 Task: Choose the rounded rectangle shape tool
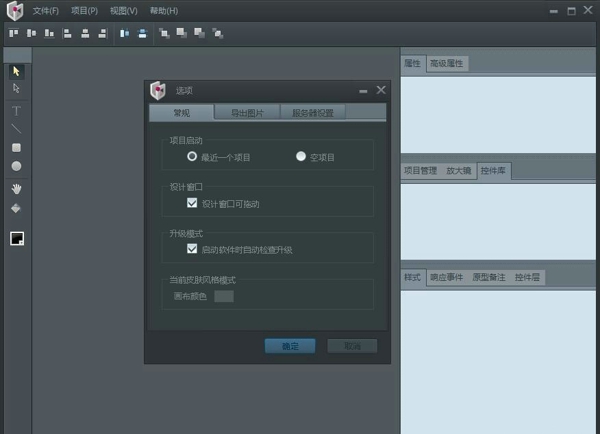pos(16,147)
